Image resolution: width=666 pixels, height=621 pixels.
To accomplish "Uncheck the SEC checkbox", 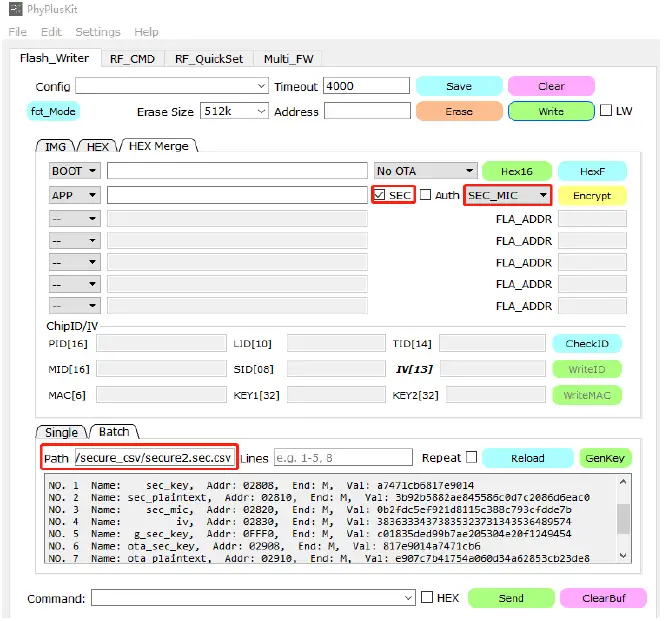I will [379, 195].
